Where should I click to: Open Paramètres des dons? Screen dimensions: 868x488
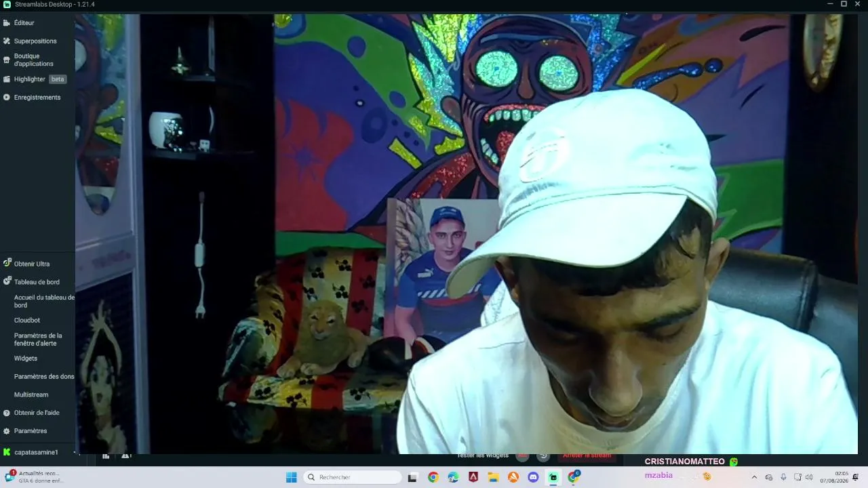[x=44, y=377]
